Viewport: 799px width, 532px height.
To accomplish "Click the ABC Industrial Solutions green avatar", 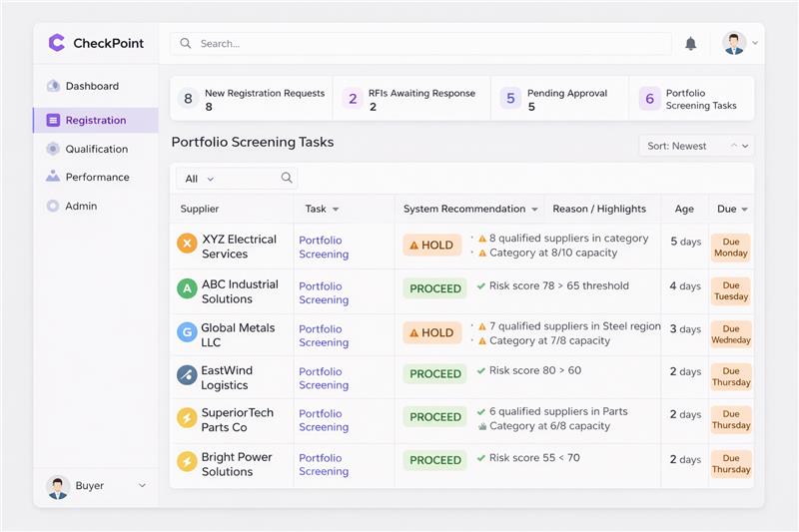I will coord(187,288).
